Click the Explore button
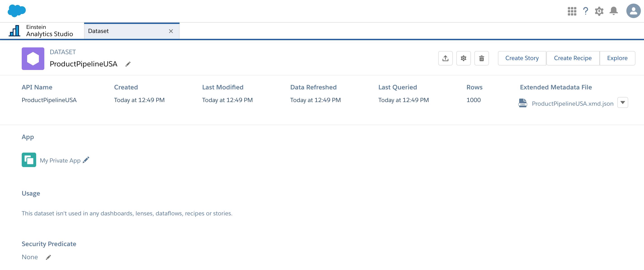644x270 pixels. pos(617,58)
